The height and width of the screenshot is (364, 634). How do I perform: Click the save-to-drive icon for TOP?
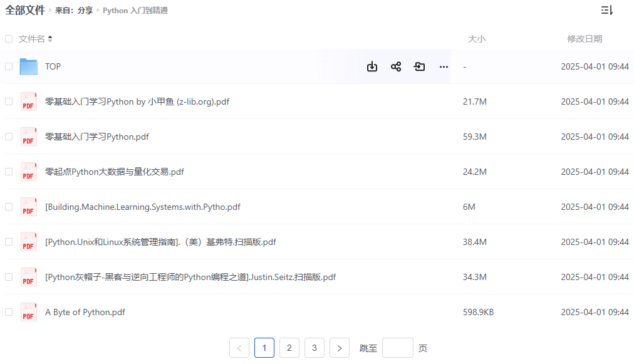coord(419,66)
